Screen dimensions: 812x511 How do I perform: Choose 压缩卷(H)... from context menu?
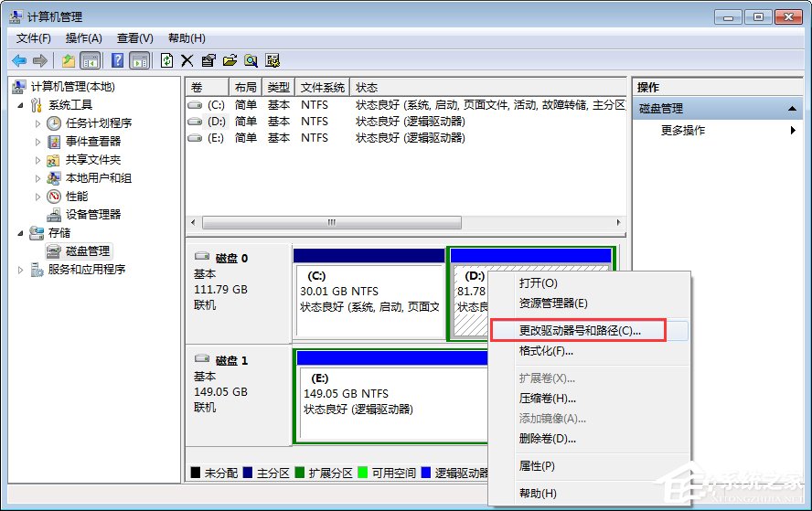tap(589, 399)
